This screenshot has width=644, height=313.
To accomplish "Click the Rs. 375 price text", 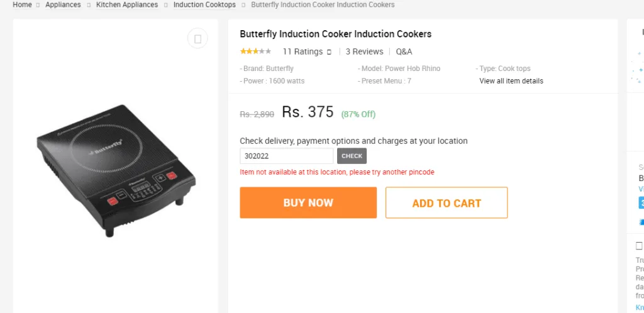I will coord(308,112).
